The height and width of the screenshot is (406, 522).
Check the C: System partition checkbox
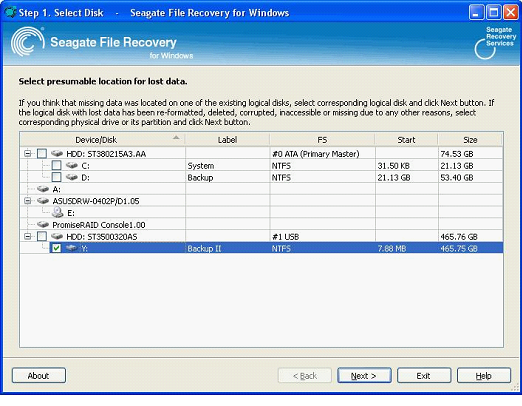click(56, 165)
